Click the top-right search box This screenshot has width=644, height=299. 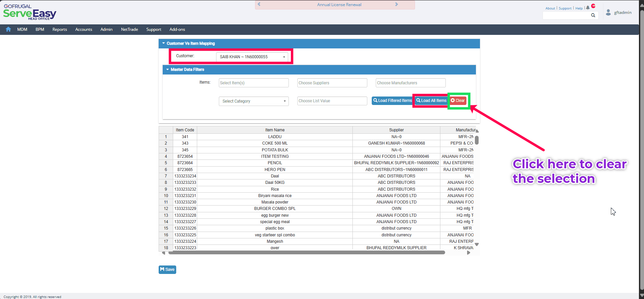[567, 15]
